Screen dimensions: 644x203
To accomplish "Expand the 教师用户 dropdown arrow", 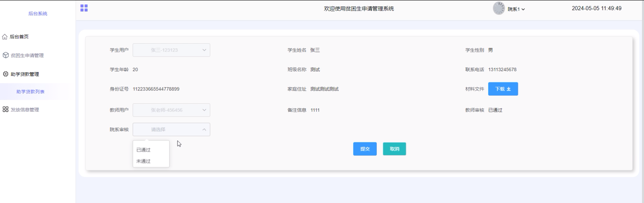I will [204, 110].
